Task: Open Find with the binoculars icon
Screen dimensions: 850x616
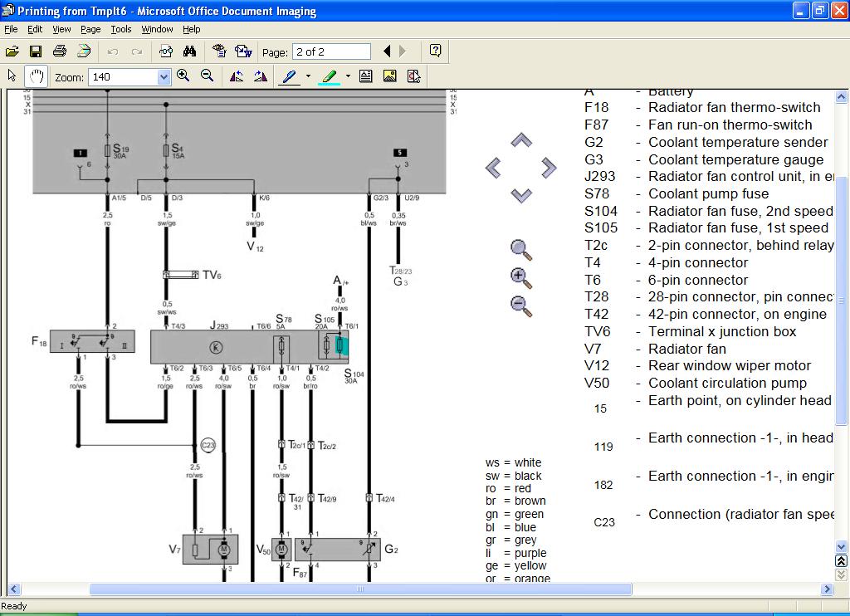Action: click(189, 51)
